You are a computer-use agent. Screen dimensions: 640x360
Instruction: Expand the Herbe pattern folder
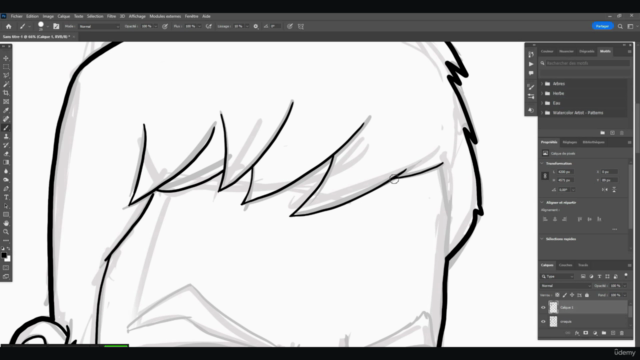[542, 93]
